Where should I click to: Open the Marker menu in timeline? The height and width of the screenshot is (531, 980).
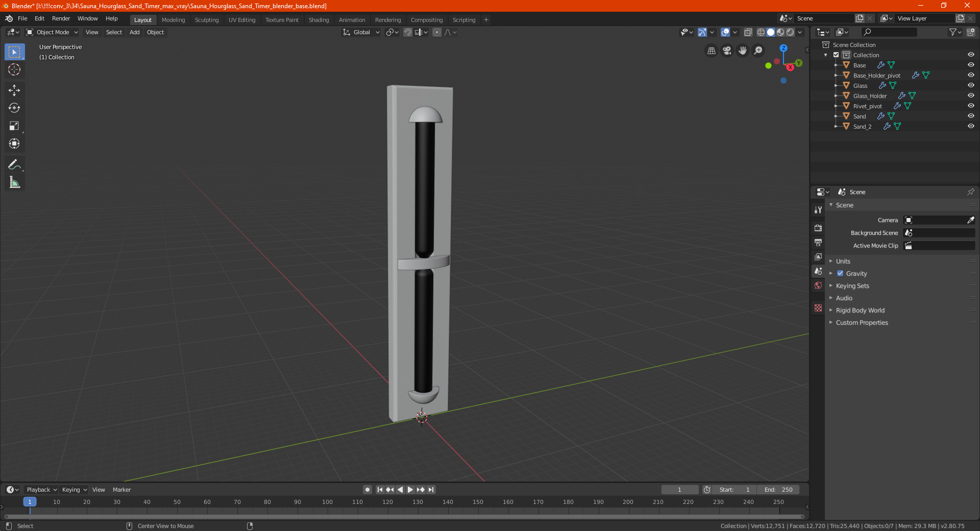[x=121, y=490]
